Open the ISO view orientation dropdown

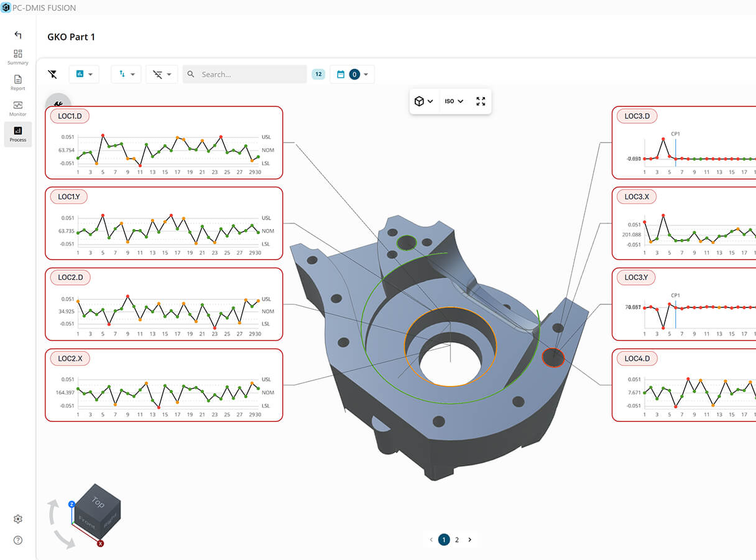(x=454, y=101)
